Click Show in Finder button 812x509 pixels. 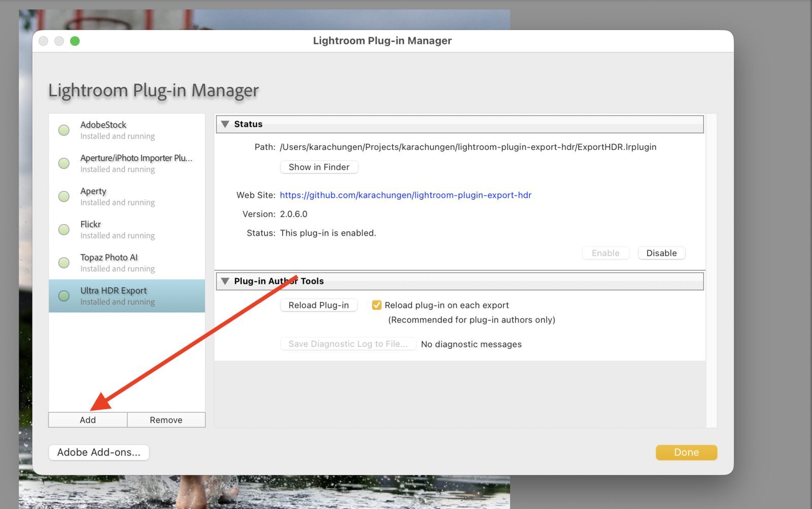click(319, 167)
